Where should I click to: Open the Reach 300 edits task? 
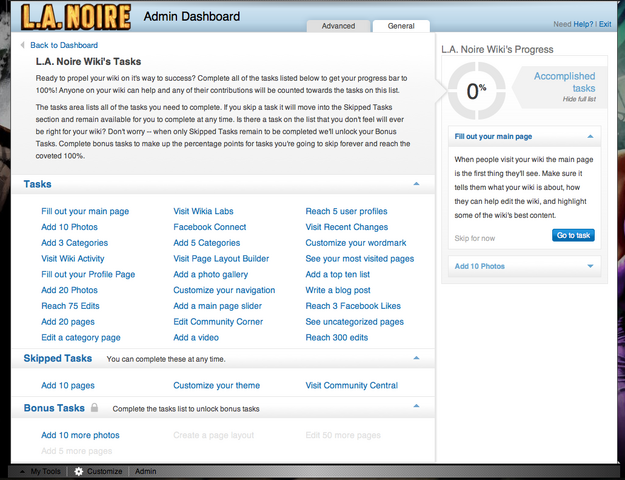tap(336, 337)
